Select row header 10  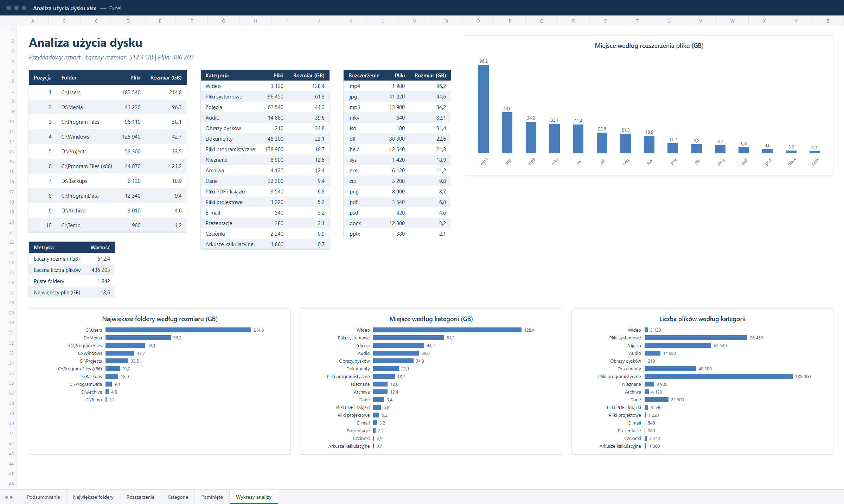(x=12, y=121)
